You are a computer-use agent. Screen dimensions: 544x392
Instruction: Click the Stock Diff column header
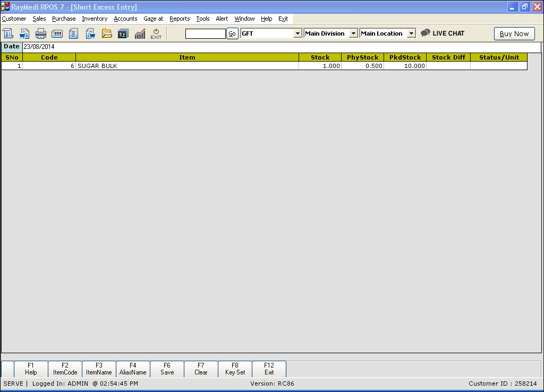[448, 57]
